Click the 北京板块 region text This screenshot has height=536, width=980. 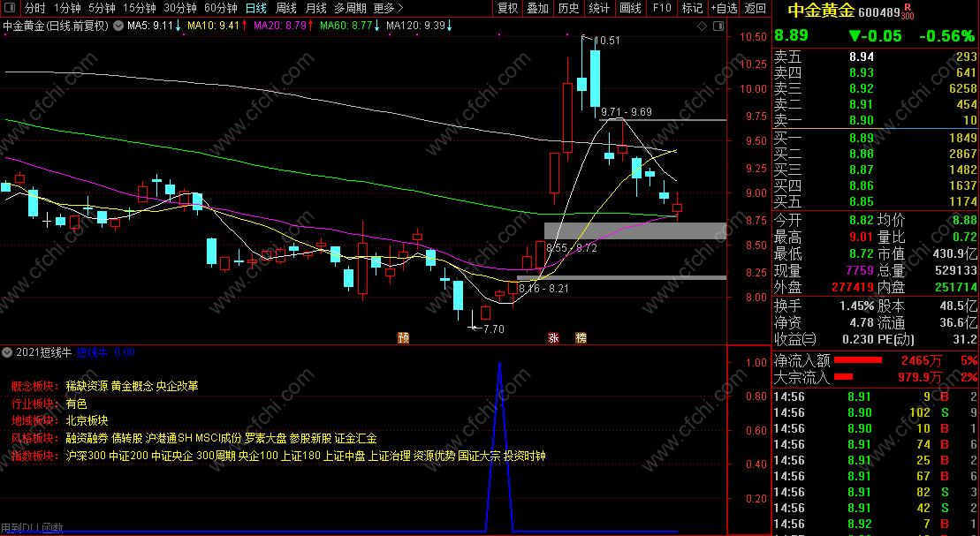[x=87, y=420]
